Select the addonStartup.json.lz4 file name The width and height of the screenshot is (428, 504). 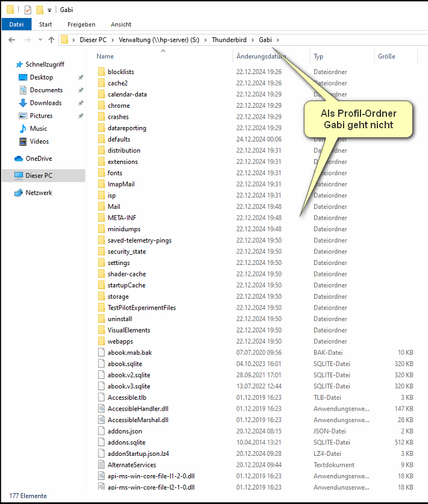pyautogui.click(x=138, y=453)
